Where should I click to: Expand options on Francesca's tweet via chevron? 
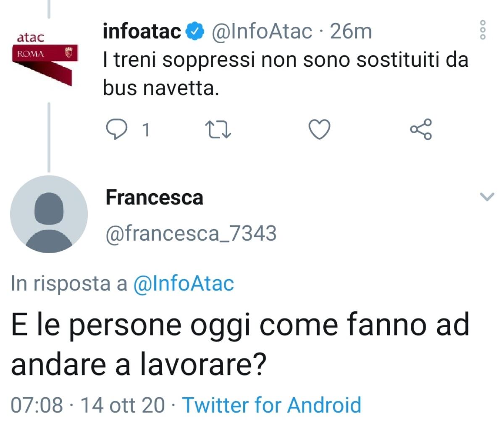486,196
